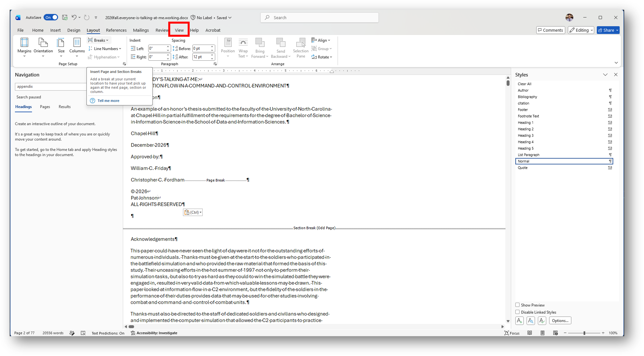Viewport: 644px width, 356px height.
Task: Collapse the ribbon with the chevron
Action: (616, 63)
